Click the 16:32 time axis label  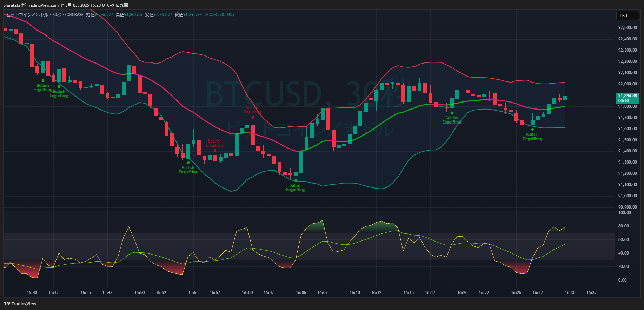click(592, 293)
